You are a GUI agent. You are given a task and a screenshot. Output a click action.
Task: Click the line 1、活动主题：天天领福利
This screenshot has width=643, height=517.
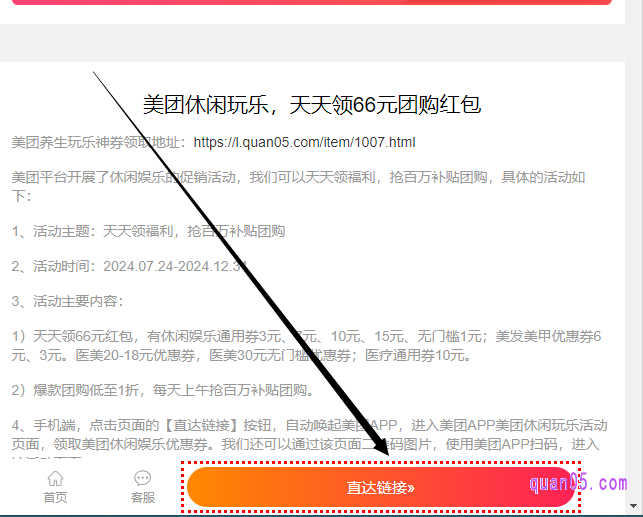tap(148, 231)
